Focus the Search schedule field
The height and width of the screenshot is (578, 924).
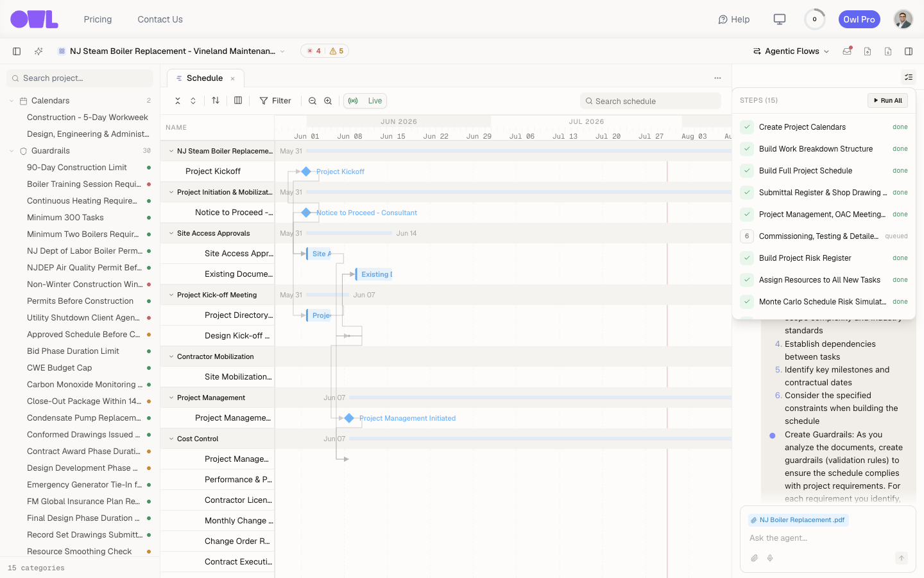click(x=651, y=101)
